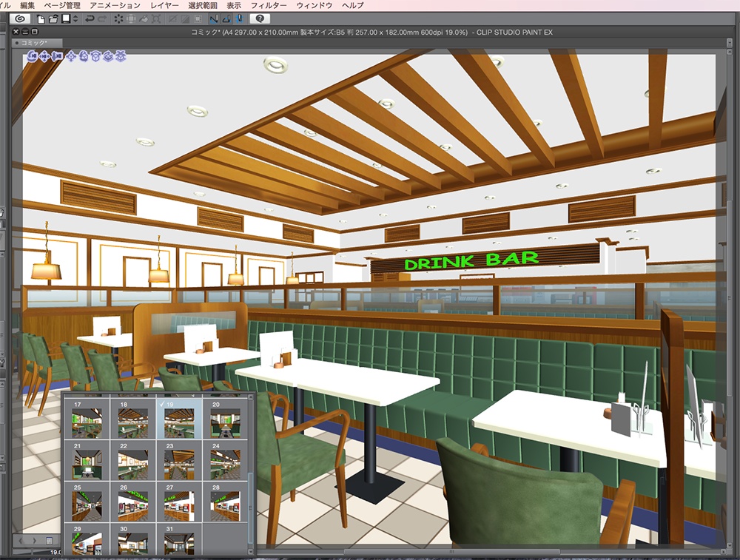The height and width of the screenshot is (560, 740).
Task: Click preset list scrollbar down arrow
Action: (251, 550)
